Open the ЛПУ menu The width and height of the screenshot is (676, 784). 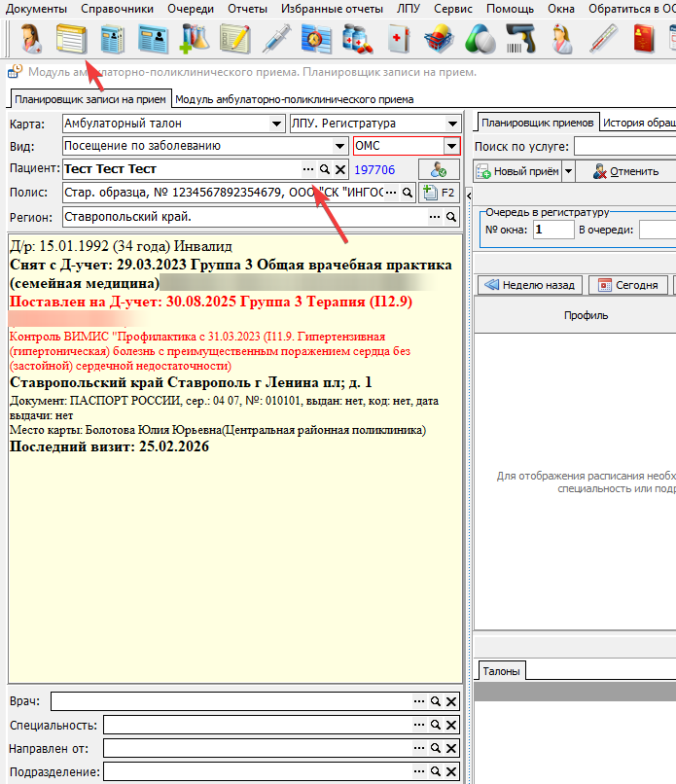tap(409, 9)
